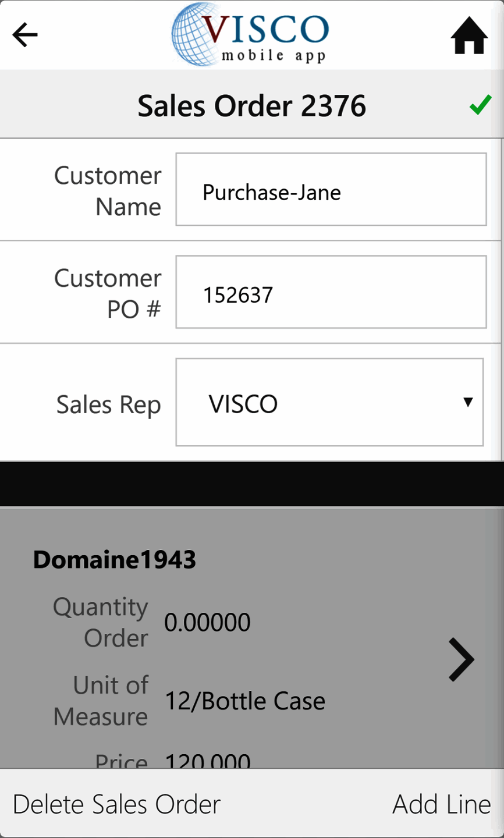Go back using the left arrow
The width and height of the screenshot is (504, 838).
click(25, 35)
